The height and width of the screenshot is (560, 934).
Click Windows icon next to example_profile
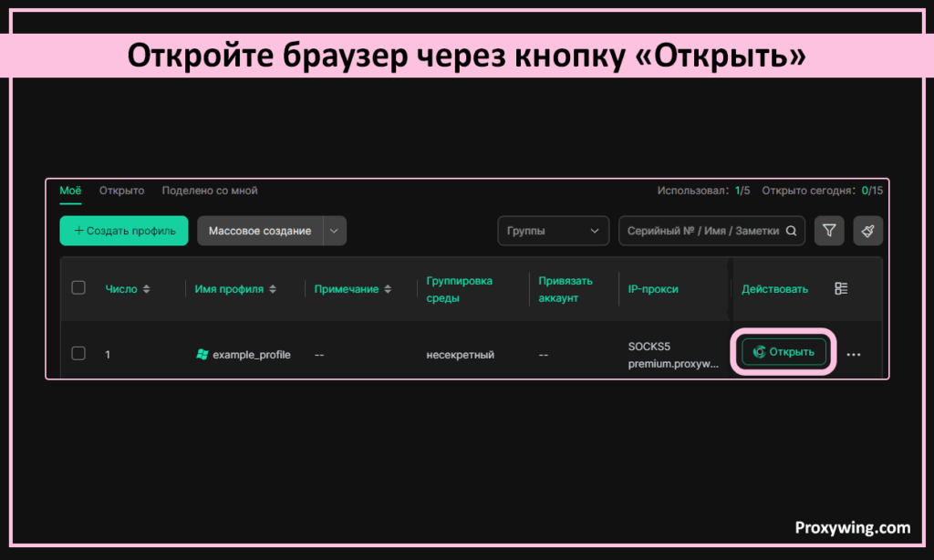click(202, 354)
